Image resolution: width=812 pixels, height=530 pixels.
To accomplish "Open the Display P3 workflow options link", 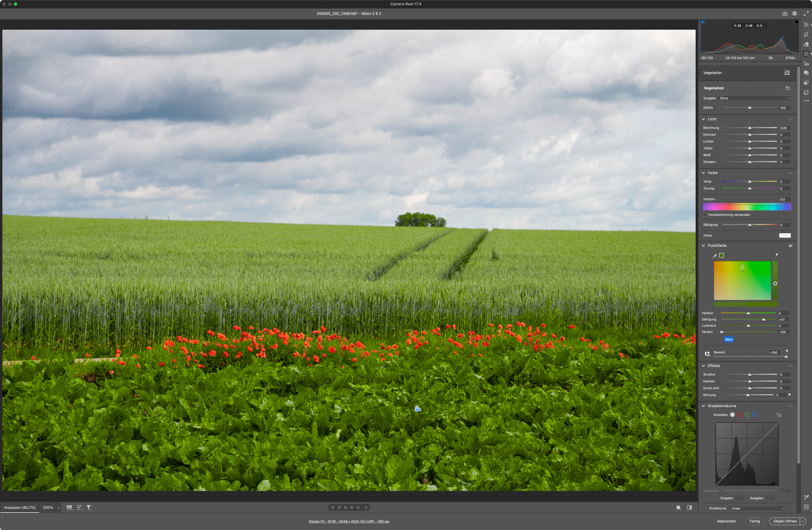I will 349,521.
